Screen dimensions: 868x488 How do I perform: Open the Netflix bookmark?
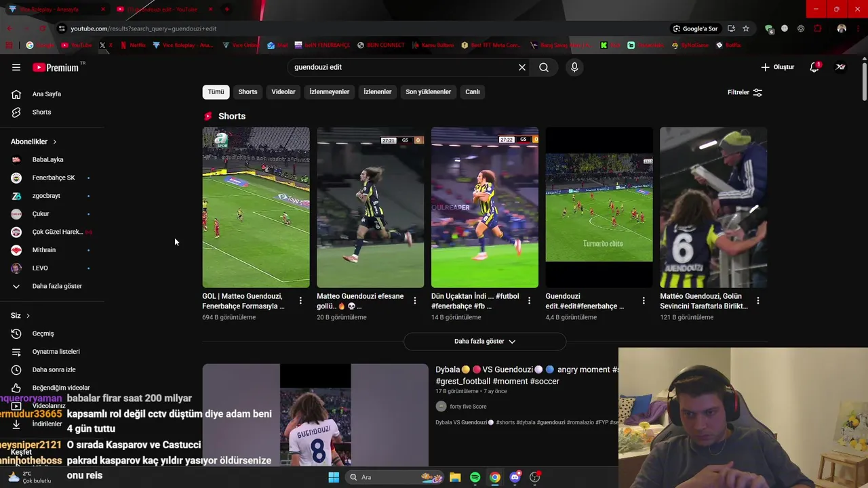click(133, 45)
